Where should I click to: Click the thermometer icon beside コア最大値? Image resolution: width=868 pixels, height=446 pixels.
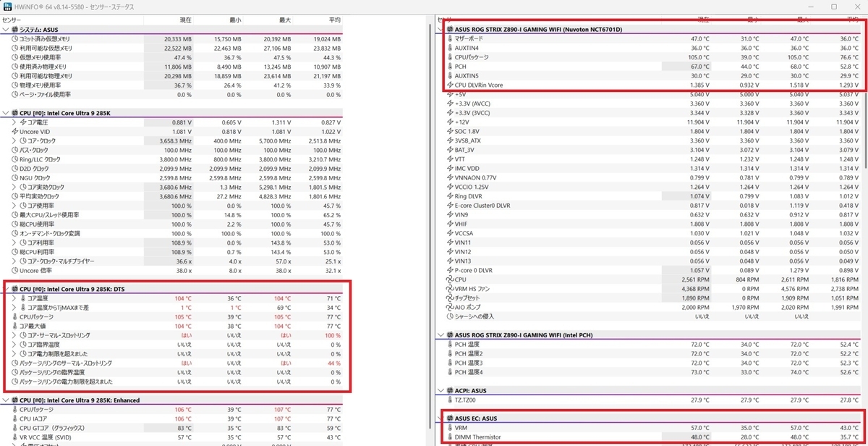point(14,326)
